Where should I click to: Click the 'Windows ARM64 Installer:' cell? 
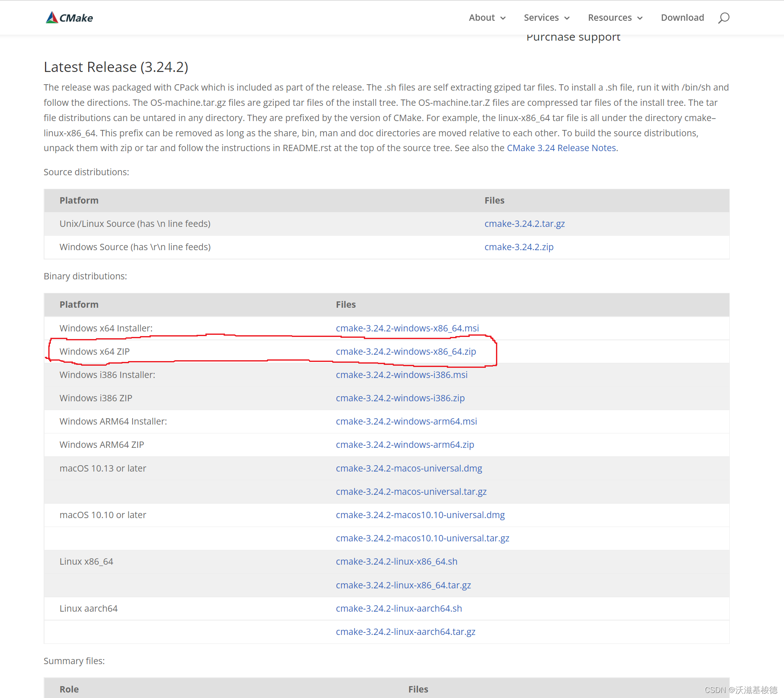[x=113, y=422]
